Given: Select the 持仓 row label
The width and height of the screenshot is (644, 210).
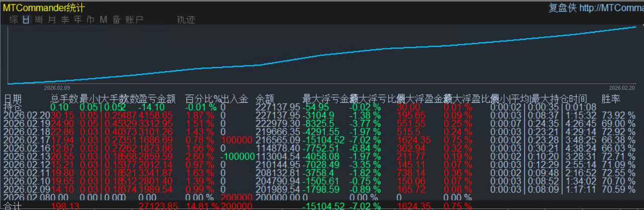Looking at the screenshot, I should [13, 107].
